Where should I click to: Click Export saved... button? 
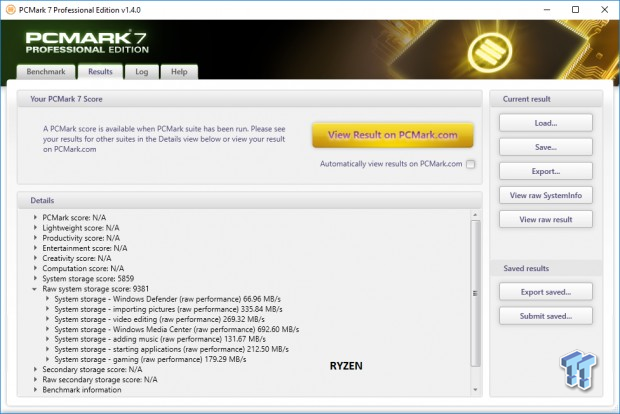click(x=545, y=291)
